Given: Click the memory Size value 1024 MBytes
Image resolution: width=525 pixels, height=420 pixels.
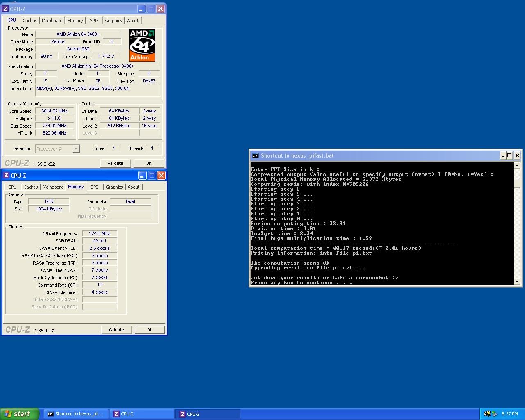Looking at the screenshot, I should (49, 209).
